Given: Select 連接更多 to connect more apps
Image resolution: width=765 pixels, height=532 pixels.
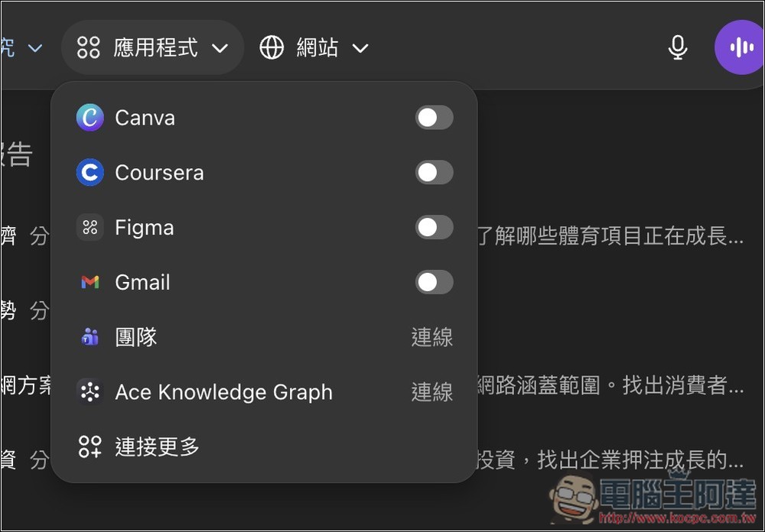Looking at the screenshot, I should pyautogui.click(x=157, y=447).
